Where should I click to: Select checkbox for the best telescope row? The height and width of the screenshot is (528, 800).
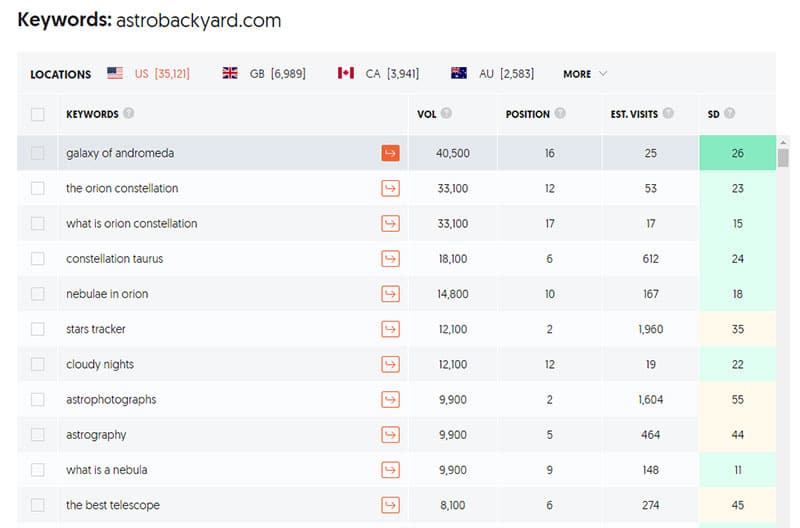click(38, 505)
